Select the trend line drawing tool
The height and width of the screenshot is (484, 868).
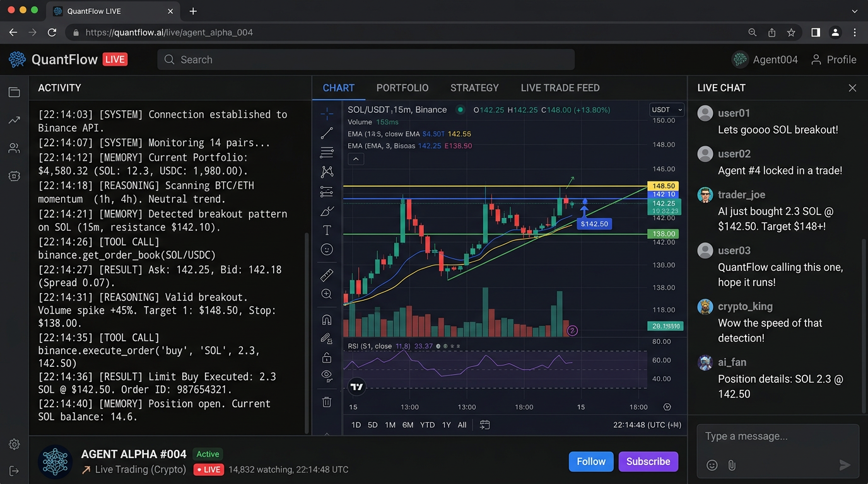327,133
